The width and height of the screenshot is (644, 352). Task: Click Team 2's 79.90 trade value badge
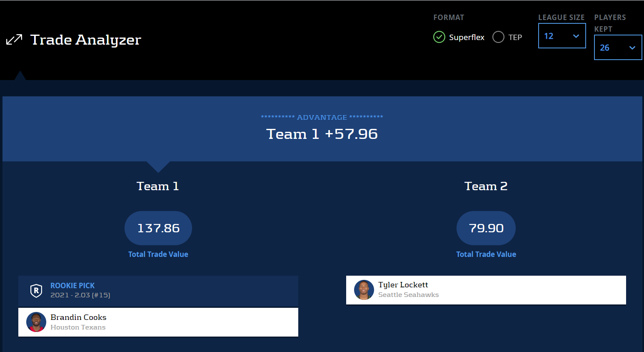[x=486, y=228]
